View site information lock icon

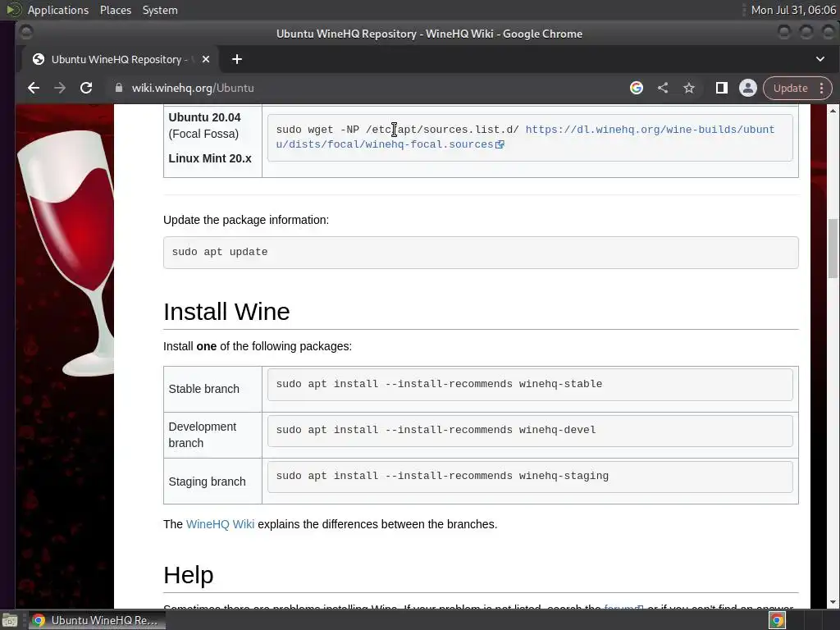[119, 88]
